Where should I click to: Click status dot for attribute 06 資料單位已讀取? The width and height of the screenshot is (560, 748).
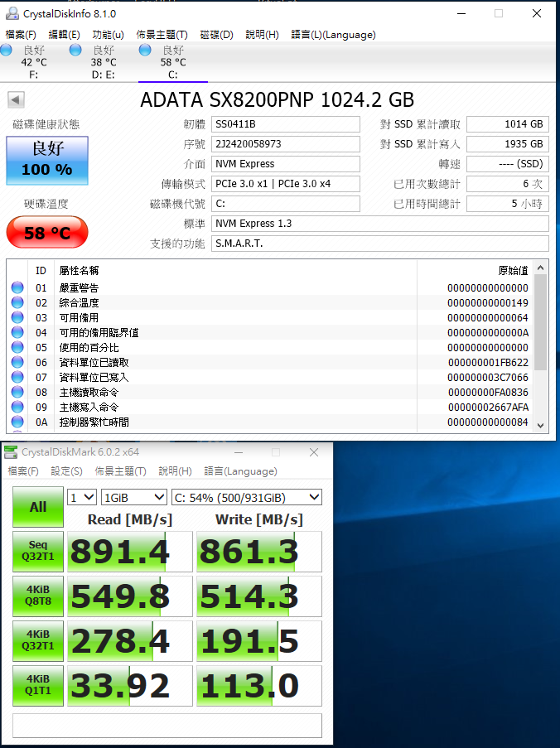17,362
